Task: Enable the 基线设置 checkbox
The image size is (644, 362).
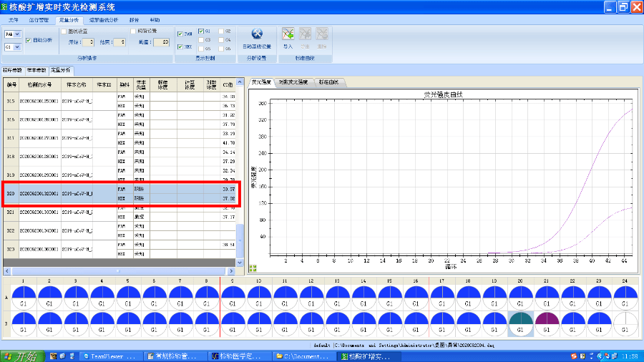Action: click(x=64, y=31)
